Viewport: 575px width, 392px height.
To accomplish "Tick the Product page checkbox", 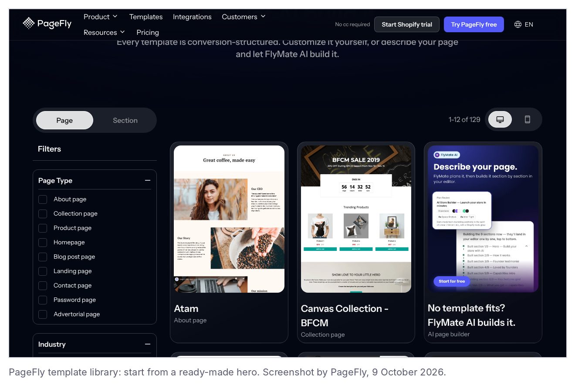I will pos(43,228).
